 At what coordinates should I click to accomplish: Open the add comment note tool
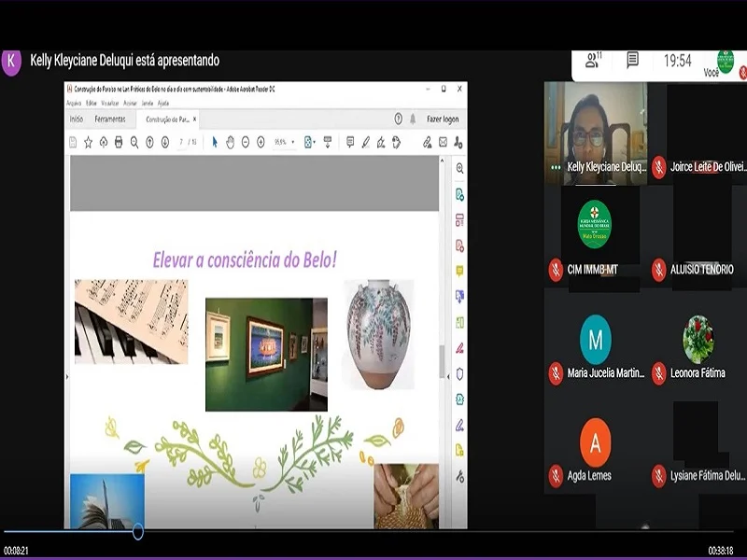[x=350, y=143]
